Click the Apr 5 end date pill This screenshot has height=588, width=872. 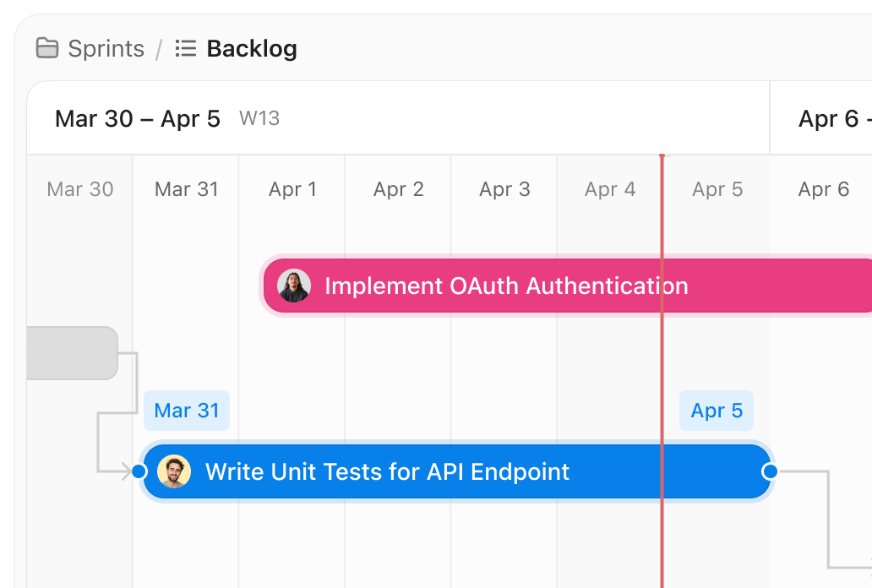point(716,411)
